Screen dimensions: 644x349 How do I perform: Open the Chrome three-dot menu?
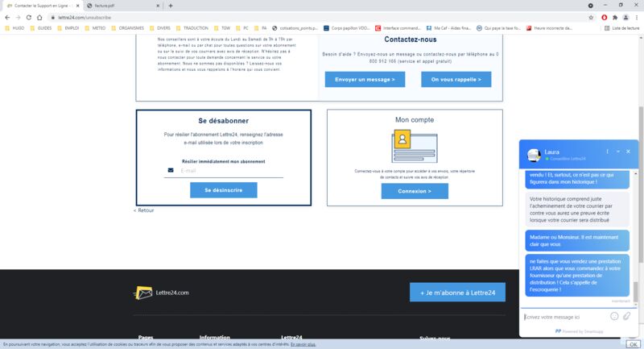[637, 18]
